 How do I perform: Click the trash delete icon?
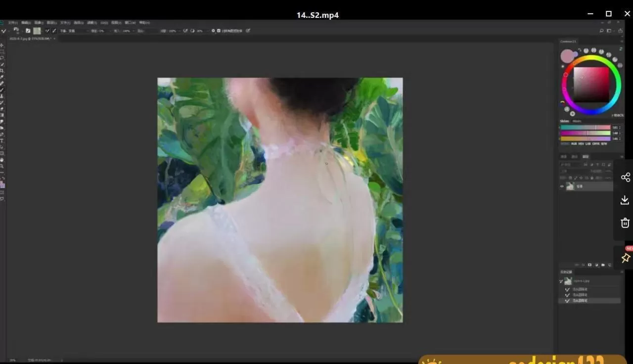(x=625, y=223)
